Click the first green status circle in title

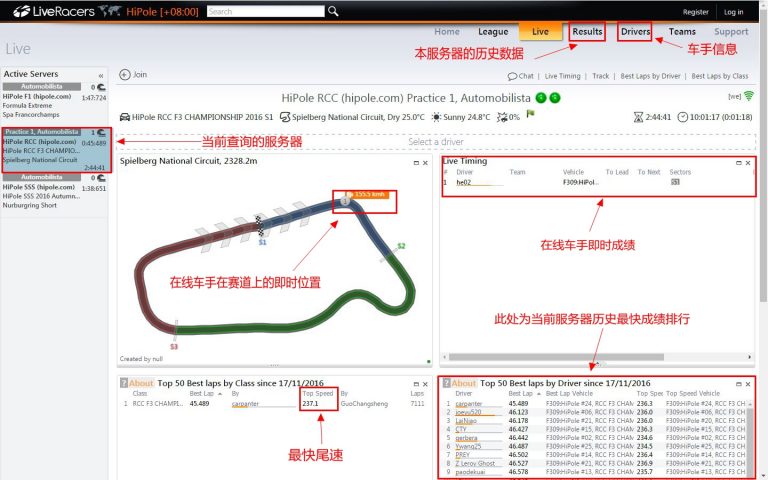541,98
